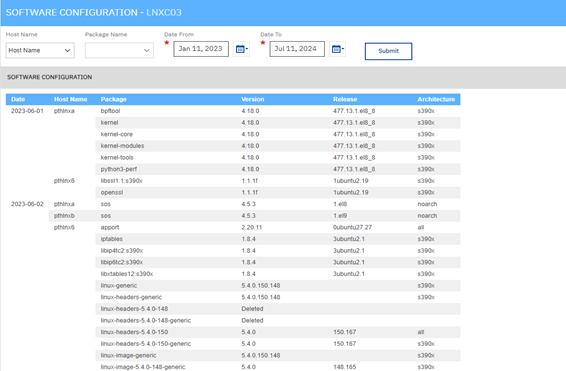Sort by the Date column header

(x=18, y=99)
